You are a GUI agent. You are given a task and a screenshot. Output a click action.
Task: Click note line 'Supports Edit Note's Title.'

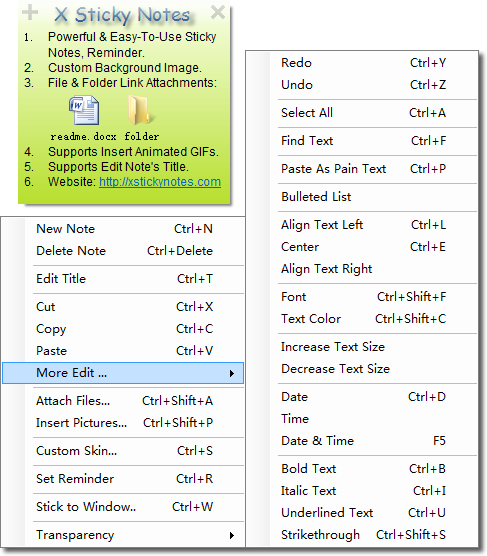pos(118,167)
